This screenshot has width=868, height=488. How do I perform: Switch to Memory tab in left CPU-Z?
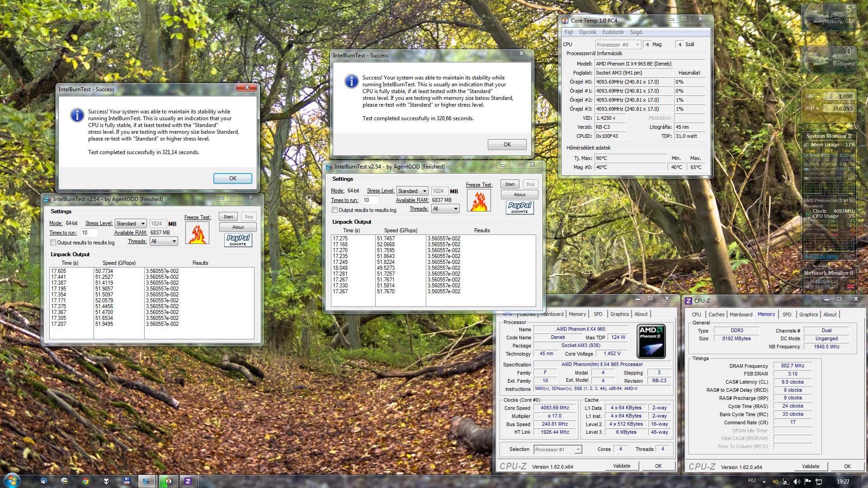click(x=577, y=314)
